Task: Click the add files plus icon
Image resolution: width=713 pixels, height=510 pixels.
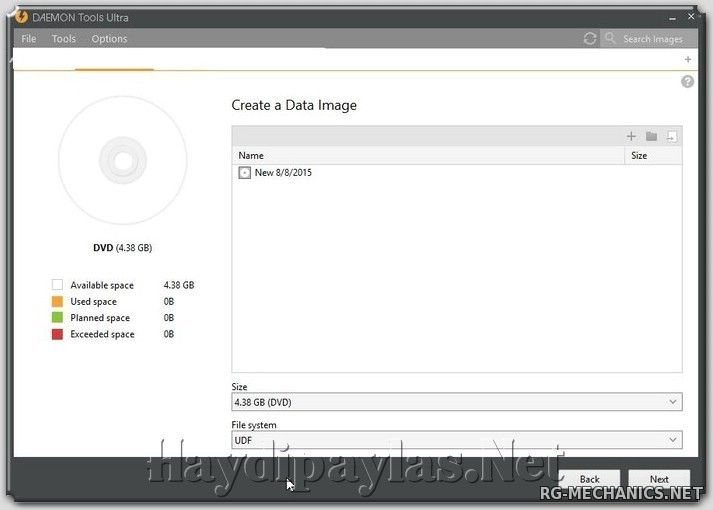Action: pos(631,137)
